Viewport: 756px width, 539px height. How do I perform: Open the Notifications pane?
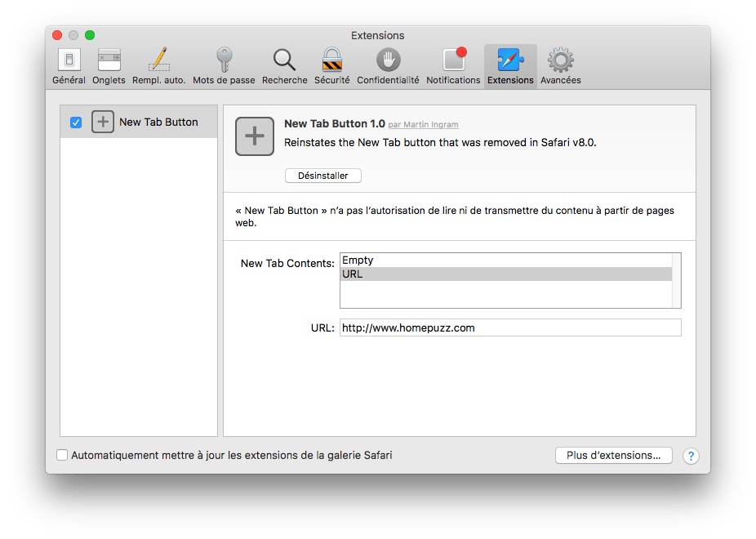453,66
